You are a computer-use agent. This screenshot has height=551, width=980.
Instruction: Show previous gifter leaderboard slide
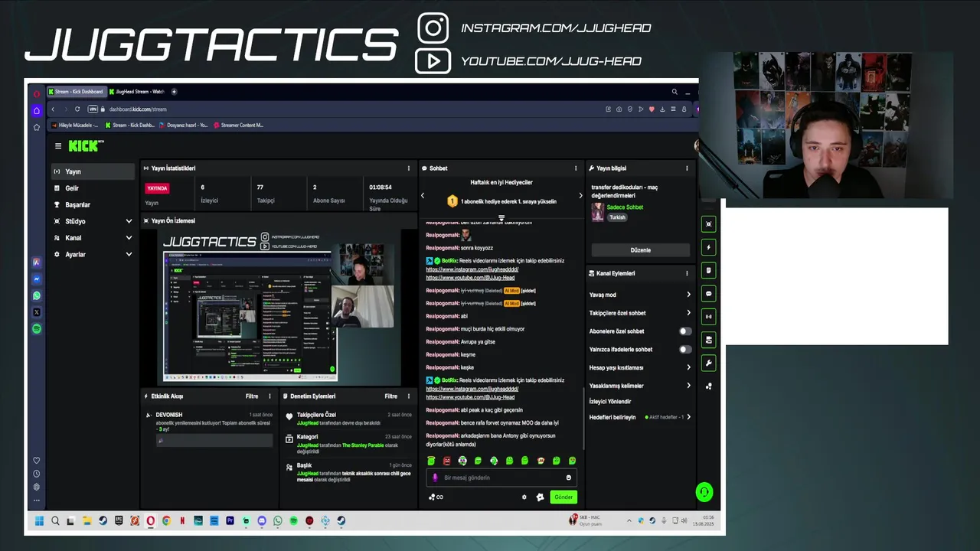pyautogui.click(x=423, y=196)
